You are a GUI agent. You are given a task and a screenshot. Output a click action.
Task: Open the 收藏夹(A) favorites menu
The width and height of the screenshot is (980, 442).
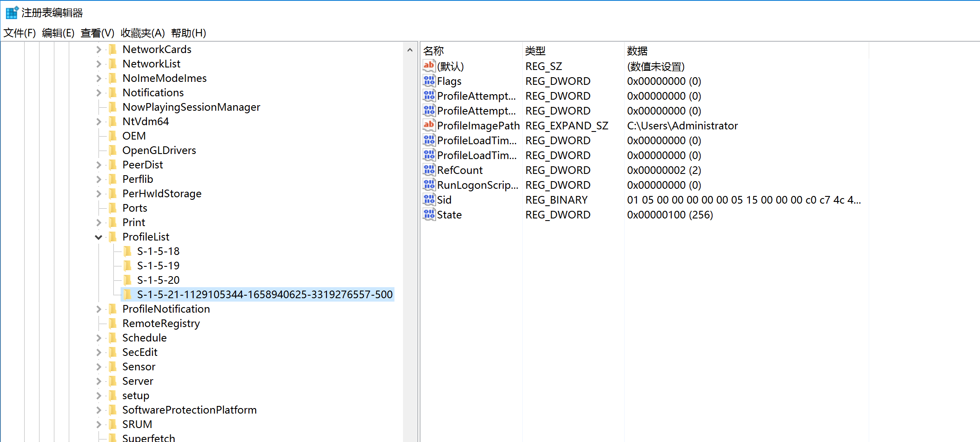click(x=143, y=33)
